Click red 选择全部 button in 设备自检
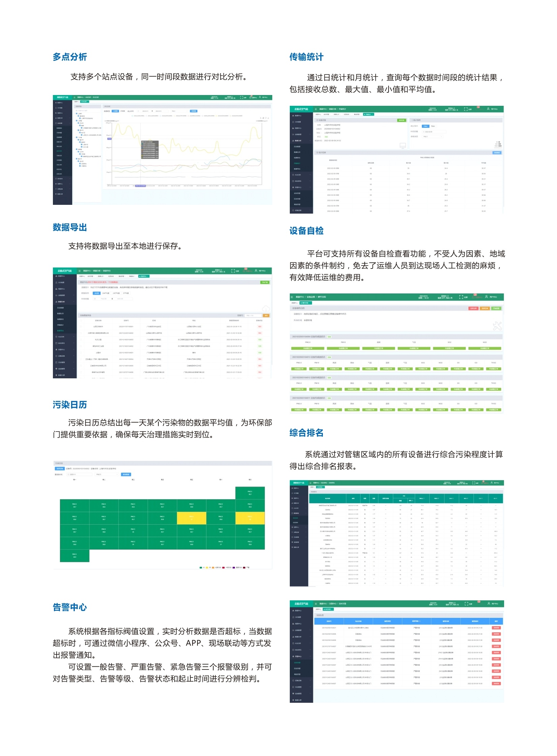 pyautogui.click(x=474, y=308)
